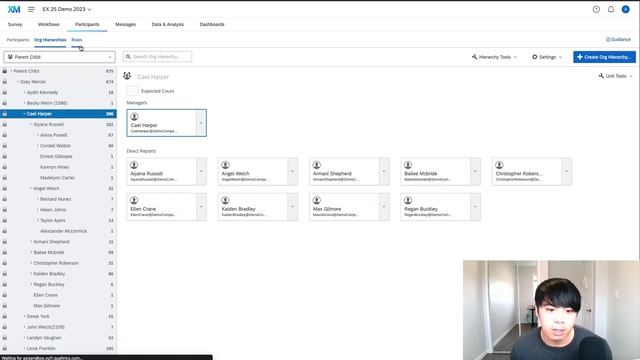Select Helen Johns in tree
This screenshot has height=360, width=640.
[x=53, y=209]
